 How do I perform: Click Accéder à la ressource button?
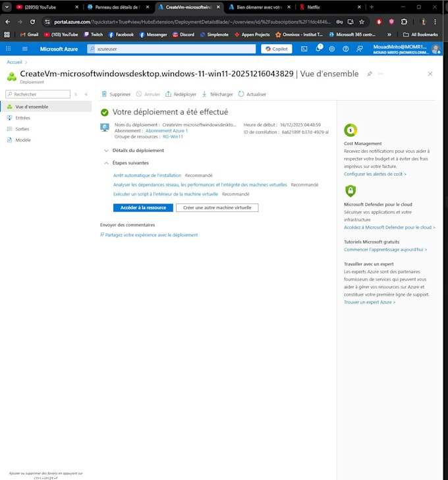pyautogui.click(x=143, y=207)
